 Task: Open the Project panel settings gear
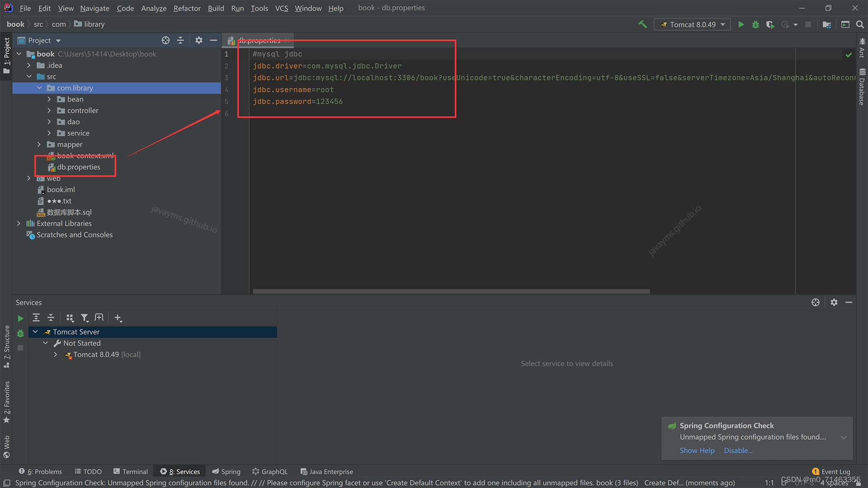pyautogui.click(x=198, y=40)
